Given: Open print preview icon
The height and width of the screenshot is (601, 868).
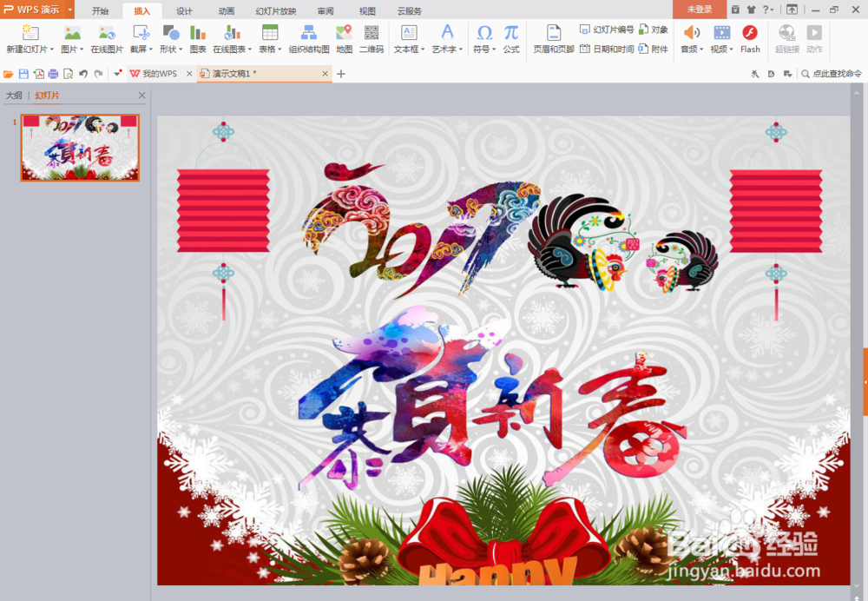Looking at the screenshot, I should tap(68, 74).
